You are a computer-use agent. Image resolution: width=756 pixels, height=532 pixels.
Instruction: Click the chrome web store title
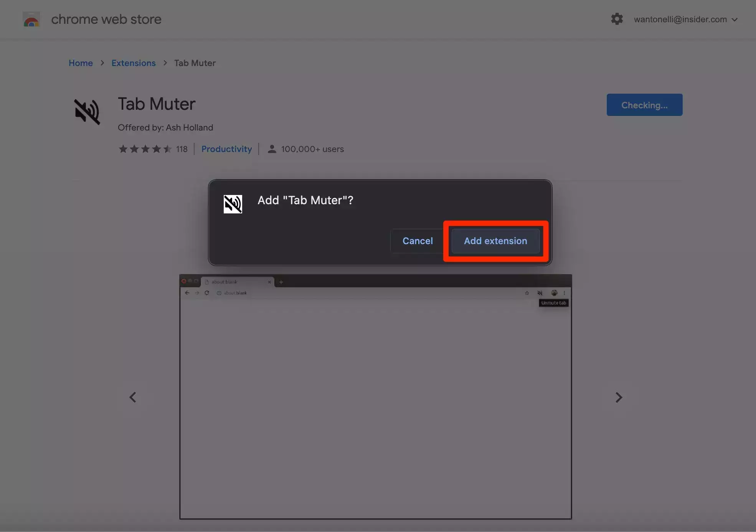coord(106,19)
